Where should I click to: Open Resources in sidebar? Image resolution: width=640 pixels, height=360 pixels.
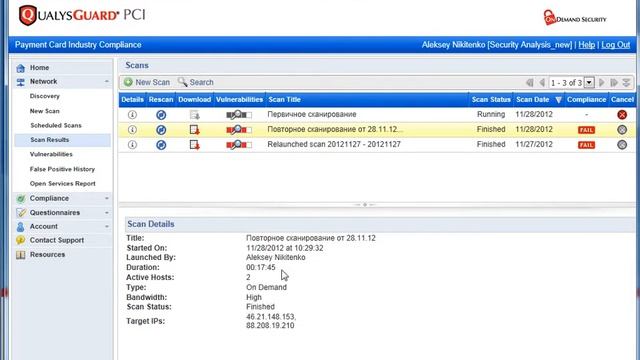click(47, 255)
